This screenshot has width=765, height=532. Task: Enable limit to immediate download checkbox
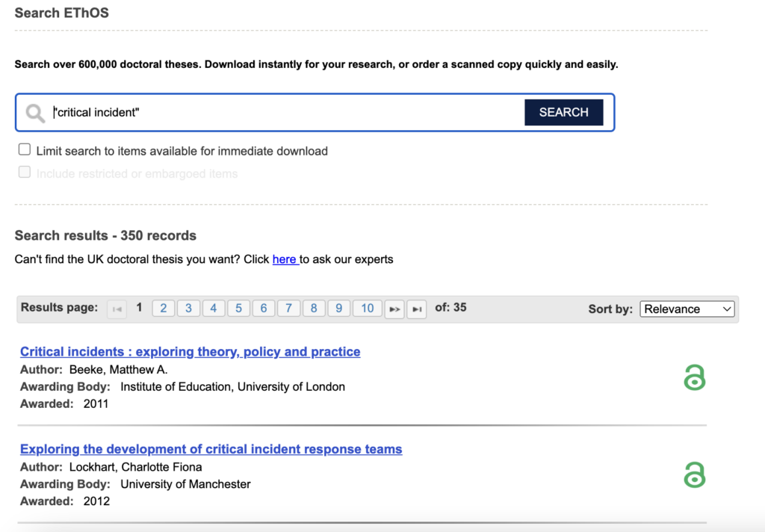(25, 150)
